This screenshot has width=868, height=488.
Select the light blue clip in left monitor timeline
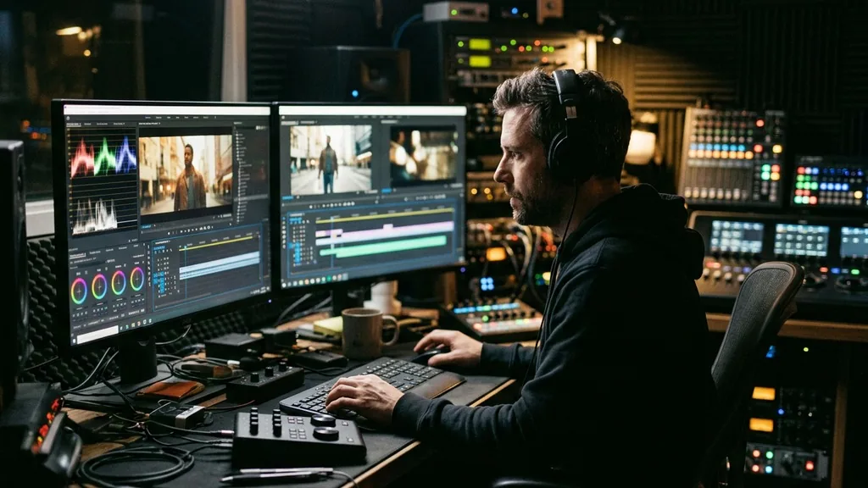coord(220,264)
